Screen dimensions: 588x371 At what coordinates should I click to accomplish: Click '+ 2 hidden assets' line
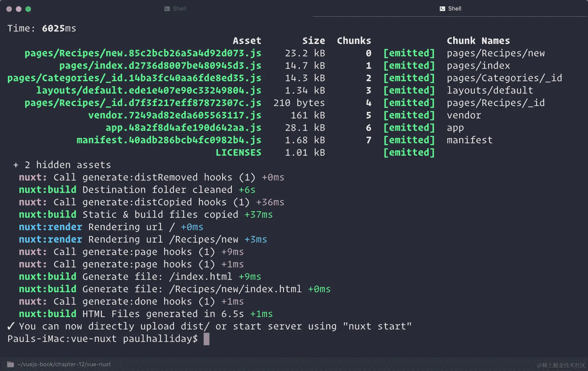tap(62, 165)
